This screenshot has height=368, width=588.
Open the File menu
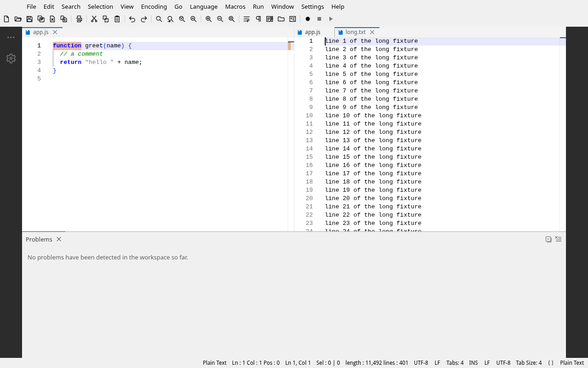pos(31,6)
